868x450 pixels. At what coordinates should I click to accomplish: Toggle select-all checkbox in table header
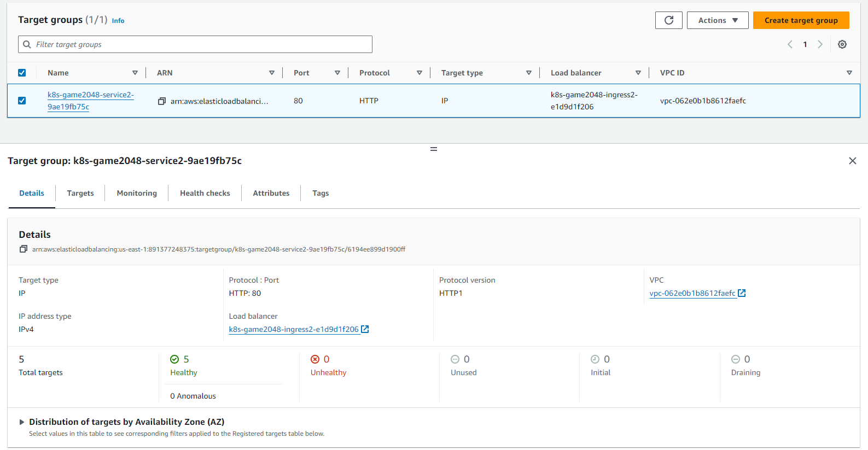pos(22,73)
